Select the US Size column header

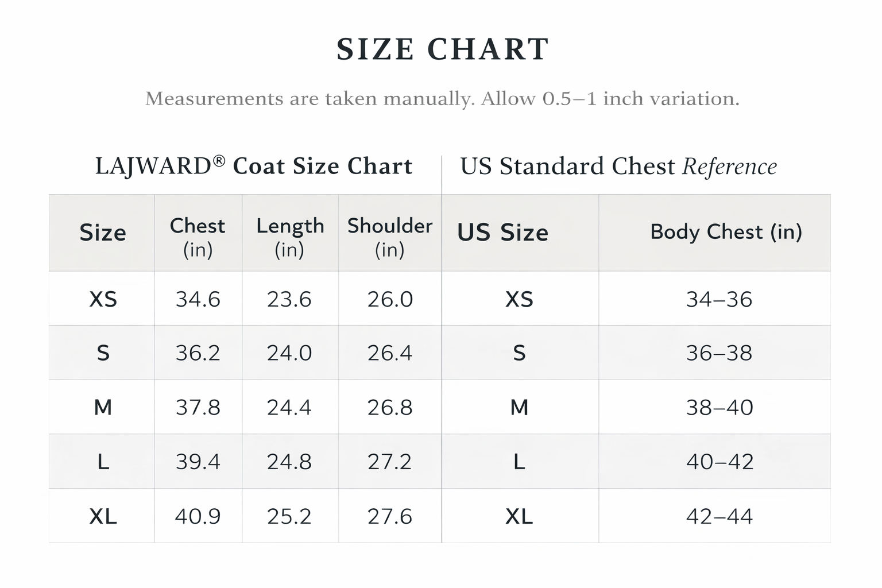coord(502,233)
